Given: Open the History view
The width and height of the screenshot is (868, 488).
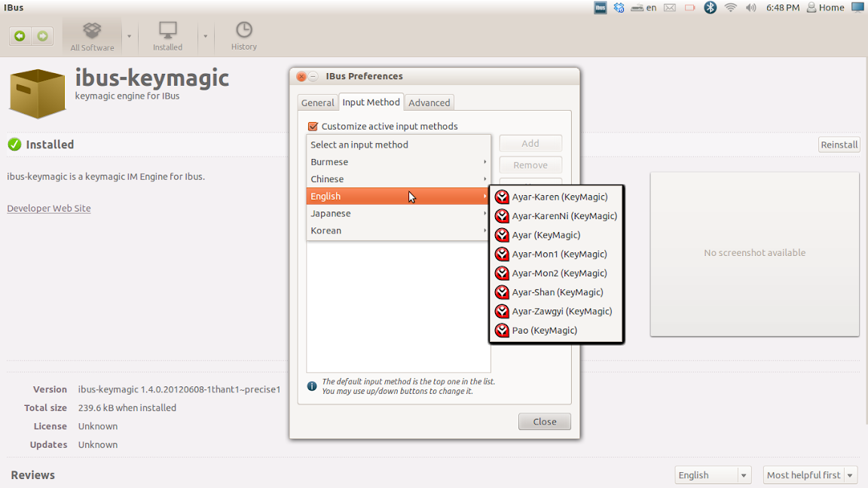Looking at the screenshot, I should (x=243, y=36).
